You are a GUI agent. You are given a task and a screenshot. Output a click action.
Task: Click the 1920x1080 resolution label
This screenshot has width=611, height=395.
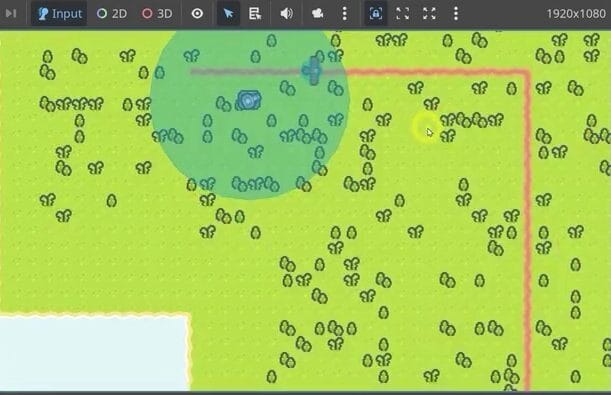[x=576, y=14]
